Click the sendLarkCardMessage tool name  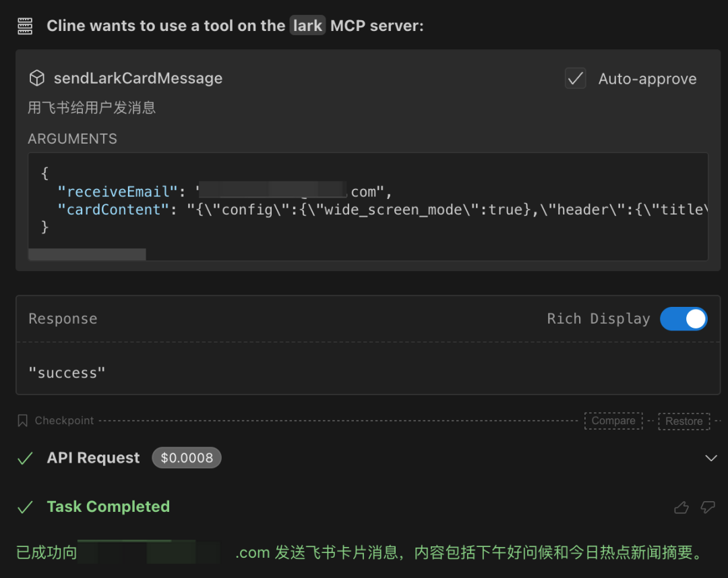pyautogui.click(x=138, y=78)
